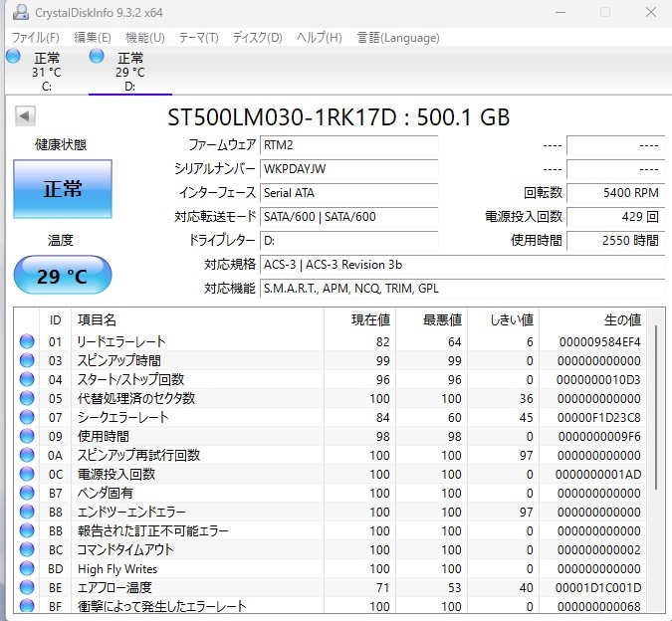
Task: Click raw value 00000F1D23C8
Action: (x=598, y=418)
